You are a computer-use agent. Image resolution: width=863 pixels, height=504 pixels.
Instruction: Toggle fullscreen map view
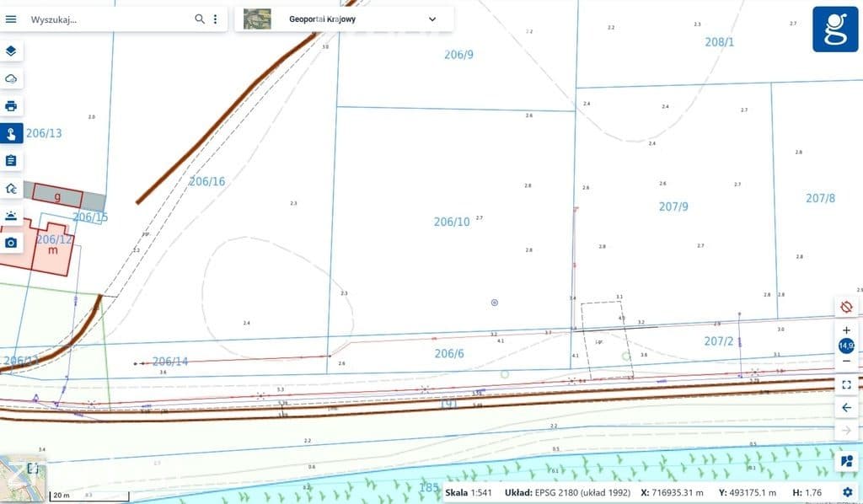click(x=846, y=384)
